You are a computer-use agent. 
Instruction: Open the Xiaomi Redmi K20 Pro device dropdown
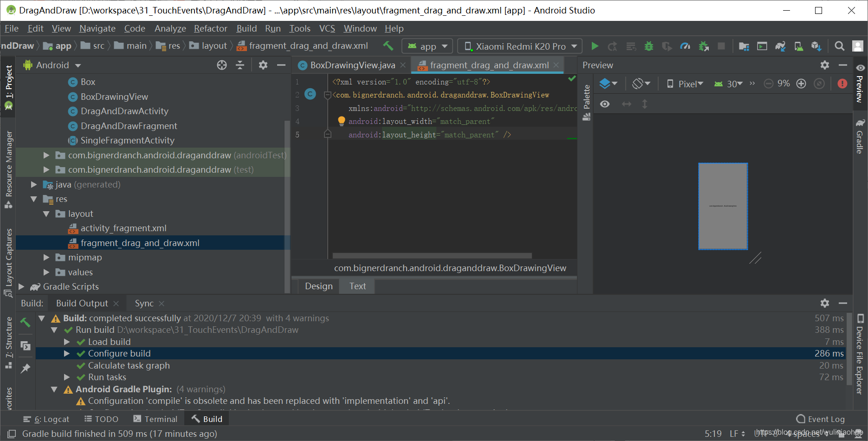point(520,46)
